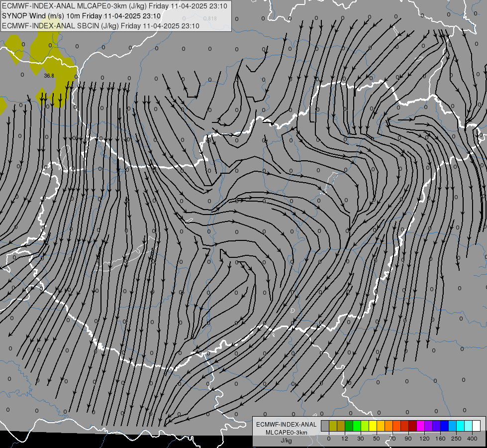Click the '0.818' value near the header
Viewport: 487px width, 448px height.
pyautogui.click(x=210, y=18)
